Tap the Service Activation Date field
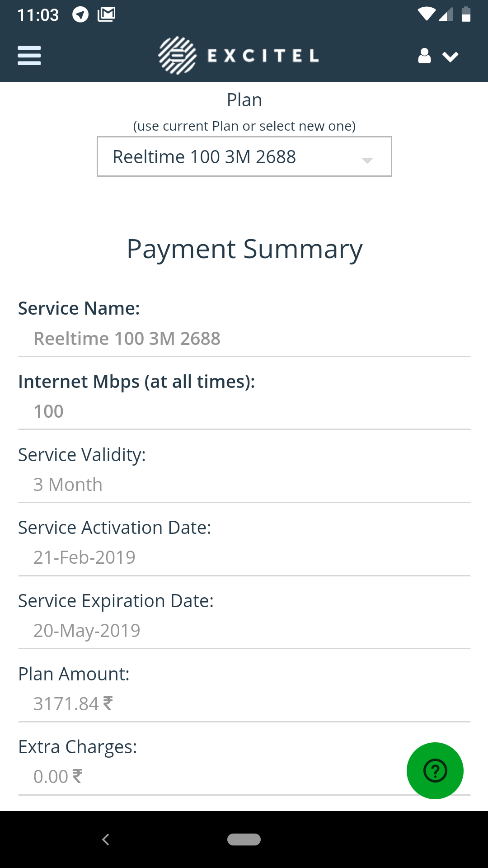 pyautogui.click(x=84, y=557)
